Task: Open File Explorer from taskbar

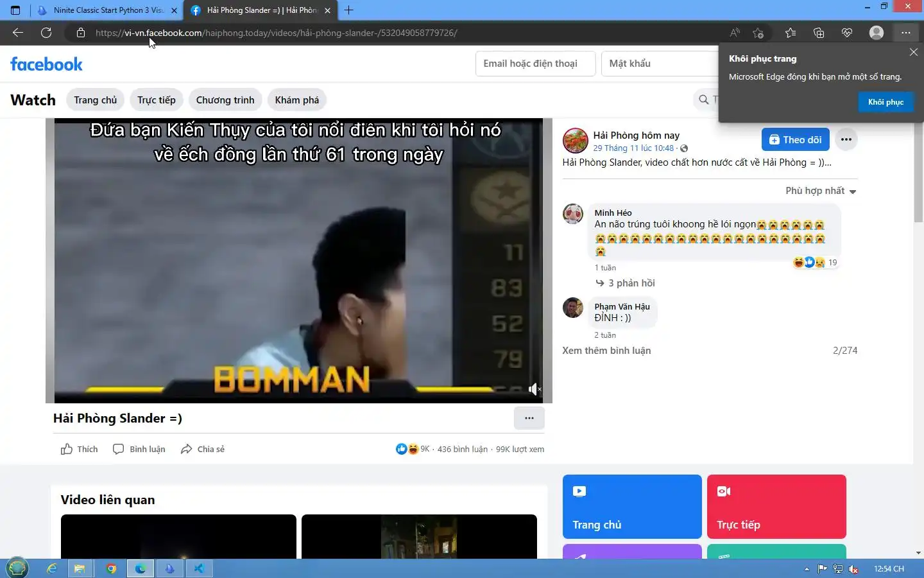Action: coord(80,568)
